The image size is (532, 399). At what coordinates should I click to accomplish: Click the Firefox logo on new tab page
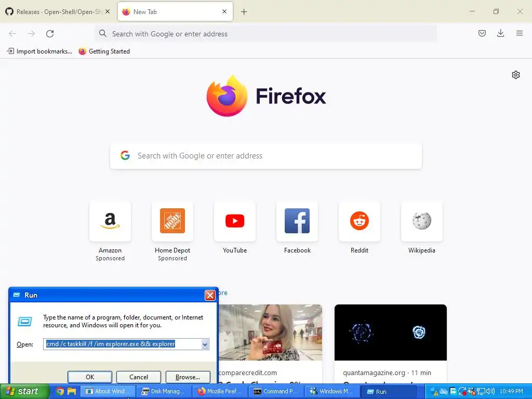227,96
